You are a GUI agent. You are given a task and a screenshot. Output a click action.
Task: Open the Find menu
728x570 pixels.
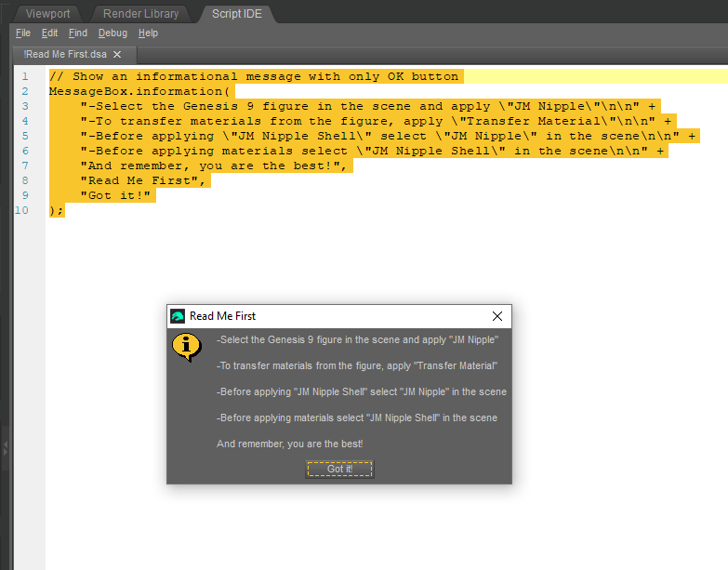[77, 33]
